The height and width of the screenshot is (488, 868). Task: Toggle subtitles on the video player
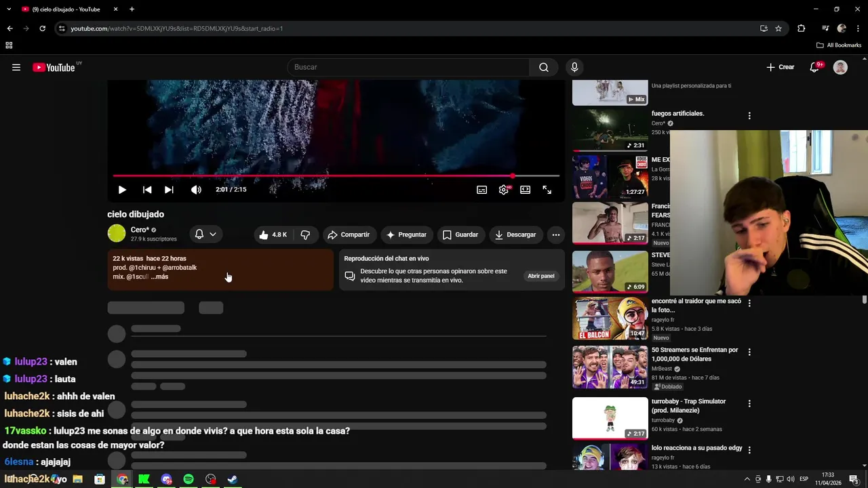pyautogui.click(x=481, y=190)
